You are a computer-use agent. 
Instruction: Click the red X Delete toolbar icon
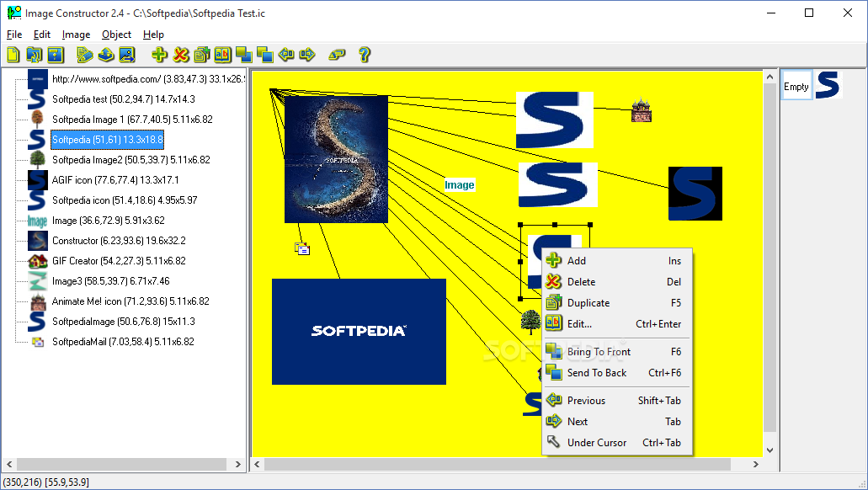click(180, 54)
